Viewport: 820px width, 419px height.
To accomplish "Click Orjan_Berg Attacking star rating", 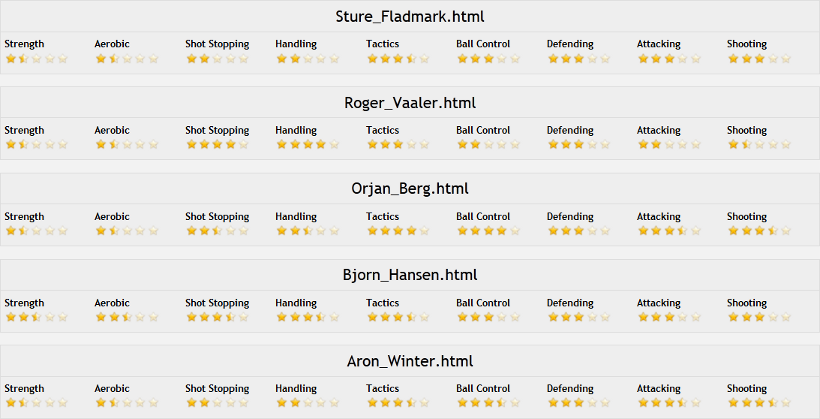I will tap(669, 231).
